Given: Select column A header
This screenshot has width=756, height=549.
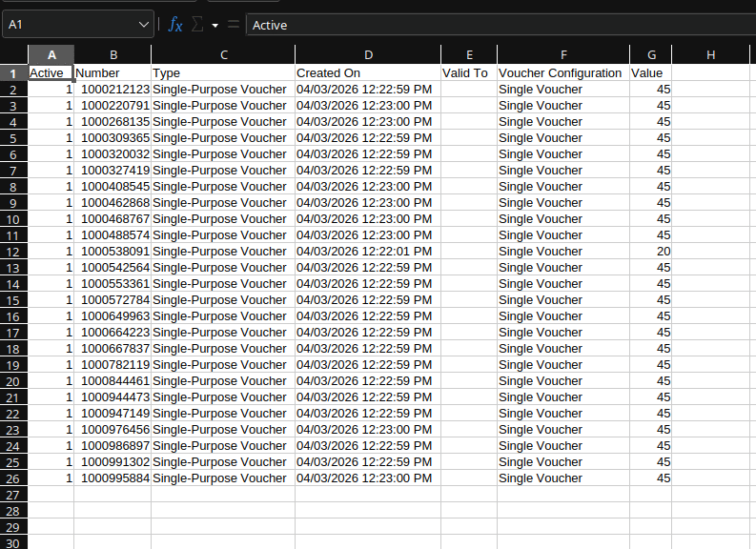Looking at the screenshot, I should [x=51, y=55].
